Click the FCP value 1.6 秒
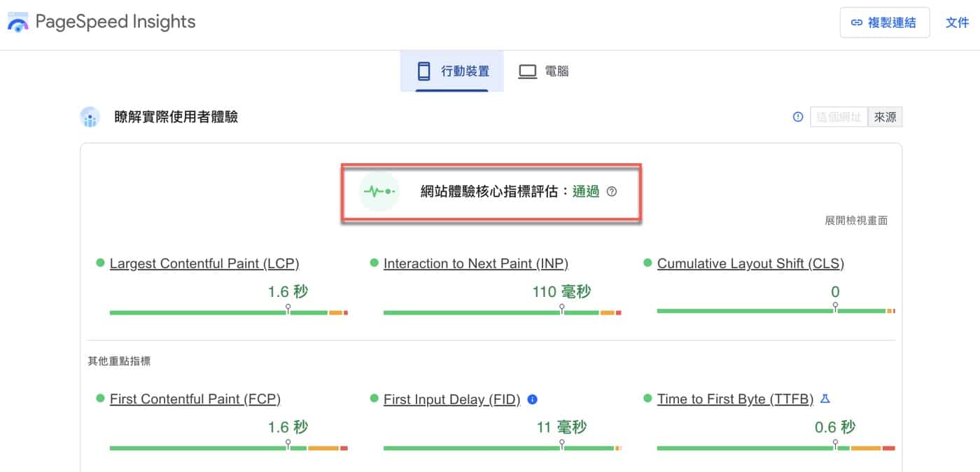This screenshot has width=980, height=472. click(288, 426)
